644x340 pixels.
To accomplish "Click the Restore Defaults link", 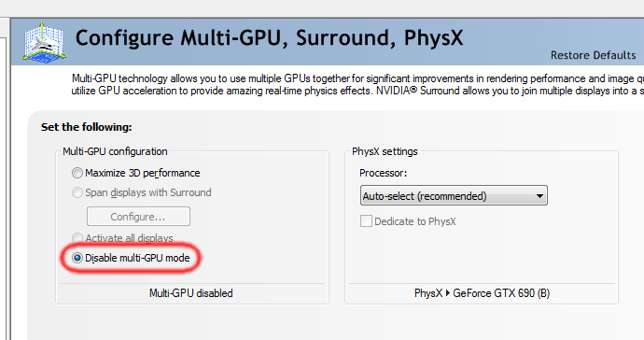I will point(593,55).
